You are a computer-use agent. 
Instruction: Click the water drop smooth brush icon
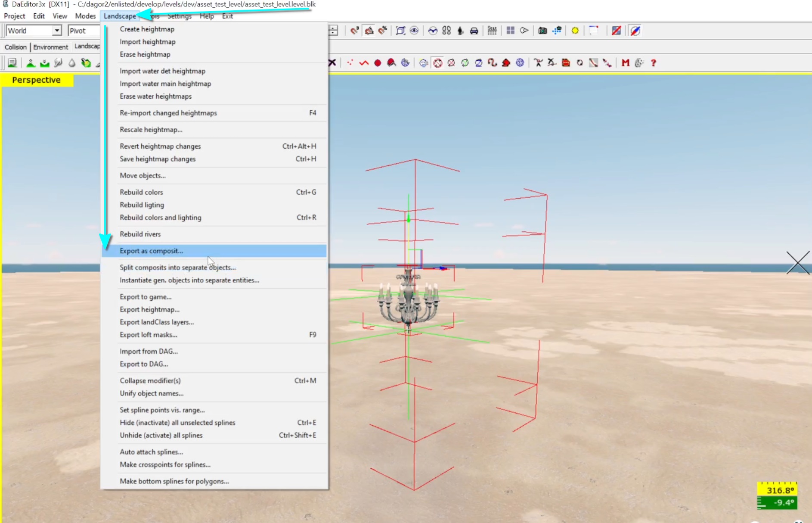[72, 63]
